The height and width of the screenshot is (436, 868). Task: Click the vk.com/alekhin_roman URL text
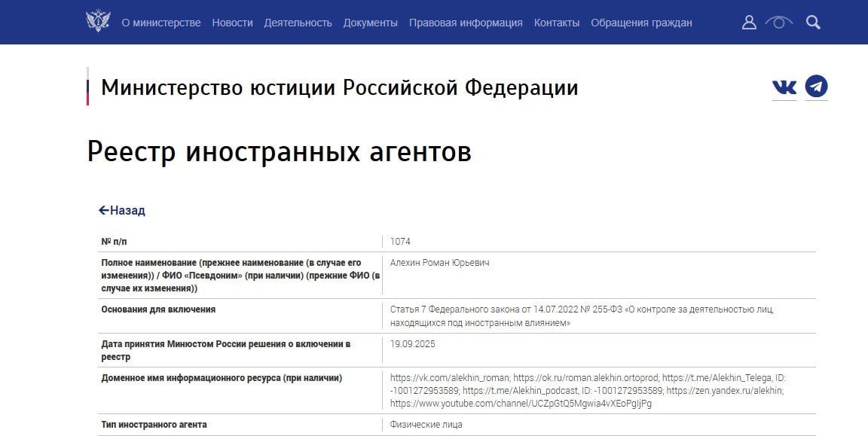pos(451,379)
